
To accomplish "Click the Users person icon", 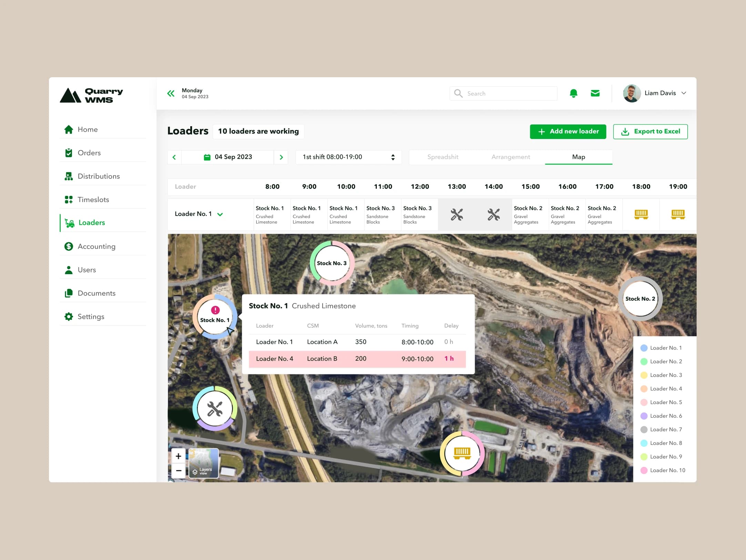I will (69, 270).
